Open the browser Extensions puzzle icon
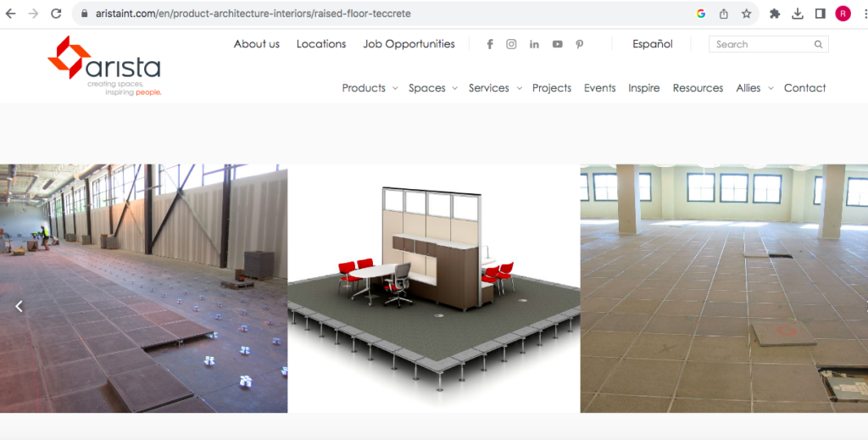This screenshot has width=868, height=440. [x=775, y=14]
